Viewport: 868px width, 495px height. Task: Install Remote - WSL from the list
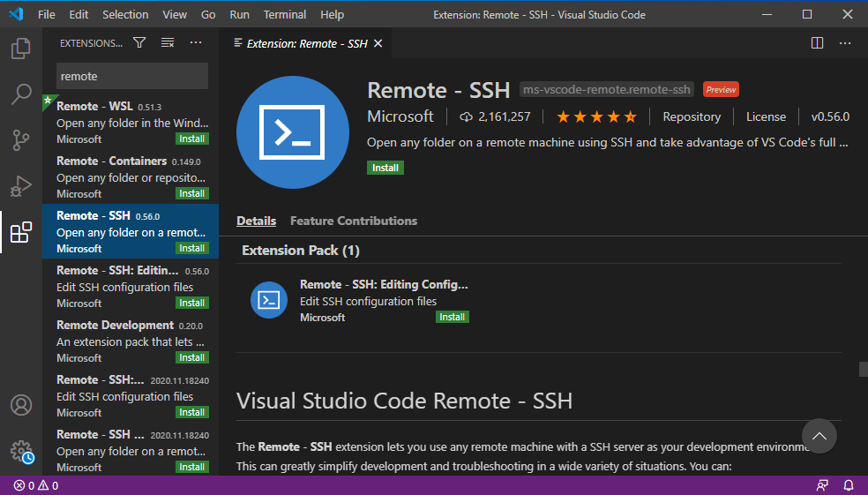point(192,139)
